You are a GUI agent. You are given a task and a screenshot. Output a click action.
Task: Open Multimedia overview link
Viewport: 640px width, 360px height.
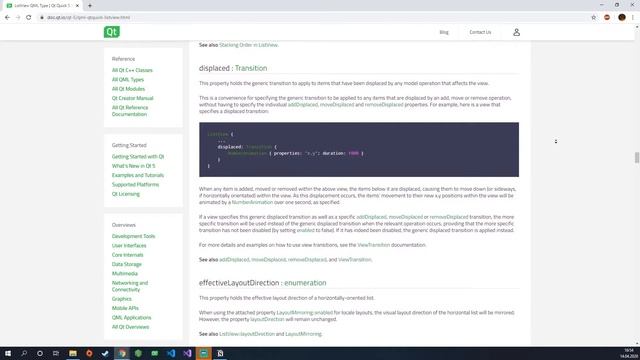tap(124, 274)
